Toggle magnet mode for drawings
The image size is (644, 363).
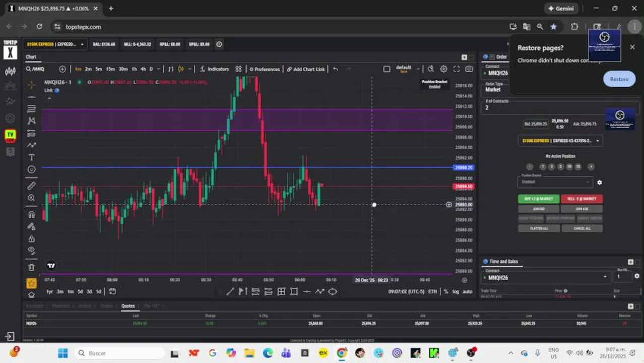[x=31, y=214]
